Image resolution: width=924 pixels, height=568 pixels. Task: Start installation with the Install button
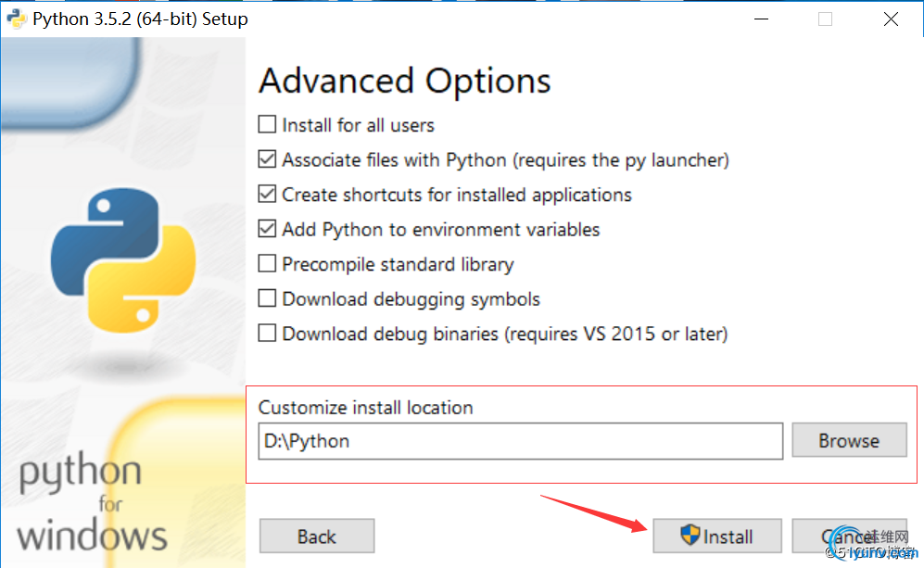717,536
